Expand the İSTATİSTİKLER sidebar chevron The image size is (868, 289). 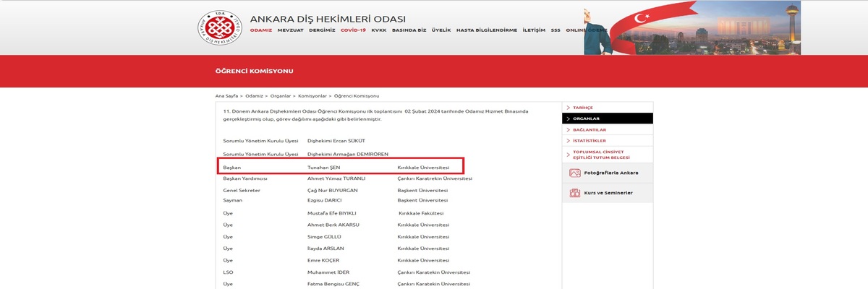tap(569, 140)
